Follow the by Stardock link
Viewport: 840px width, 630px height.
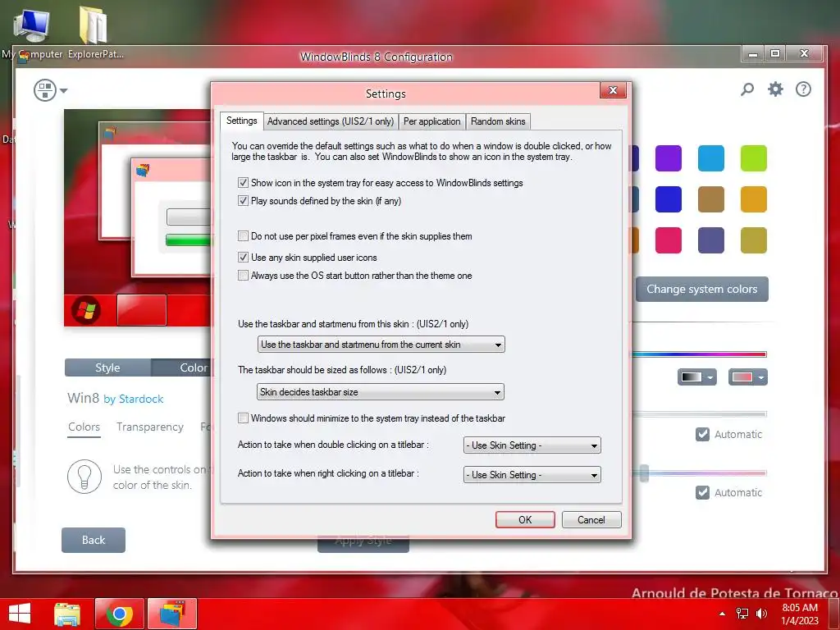(x=134, y=399)
